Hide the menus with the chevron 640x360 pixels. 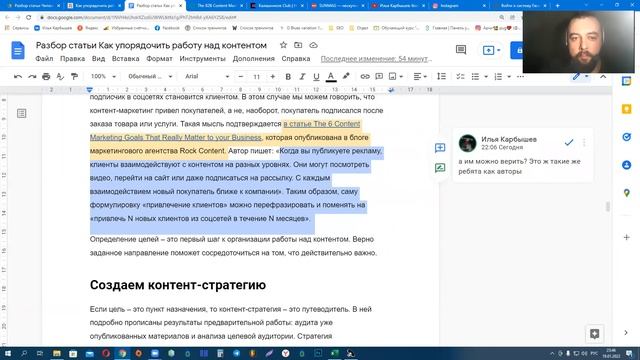603,77
